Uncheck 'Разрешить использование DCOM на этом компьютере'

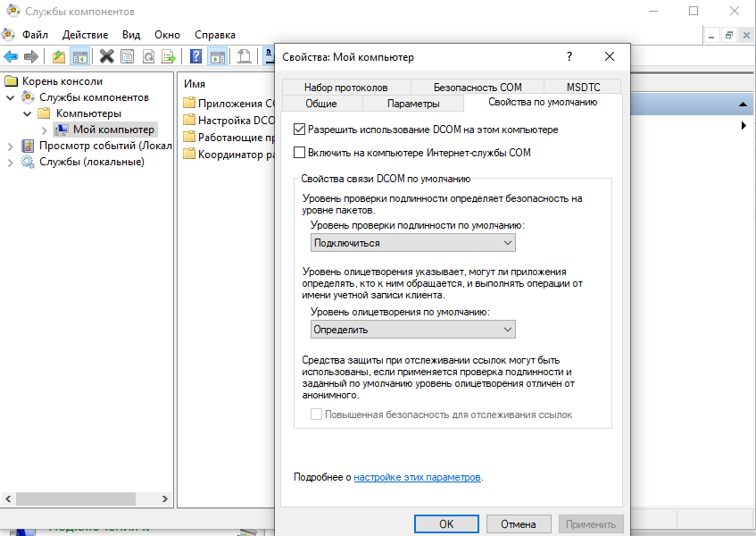pos(300,130)
